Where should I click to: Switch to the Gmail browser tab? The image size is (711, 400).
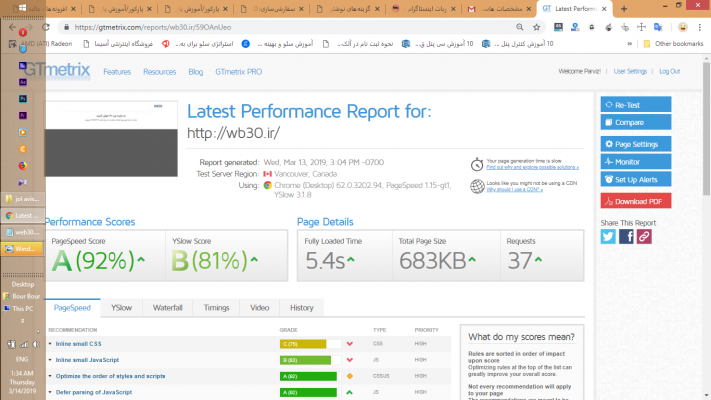click(x=498, y=9)
